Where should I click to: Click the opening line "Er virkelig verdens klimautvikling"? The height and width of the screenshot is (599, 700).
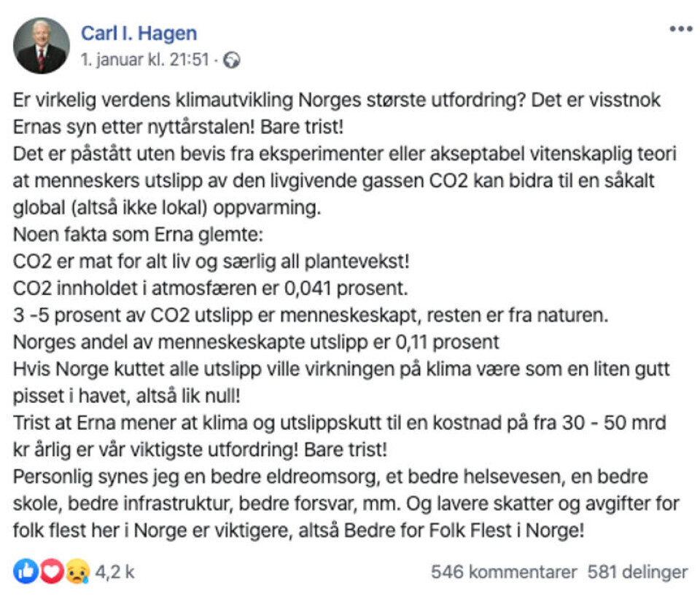[x=337, y=99]
